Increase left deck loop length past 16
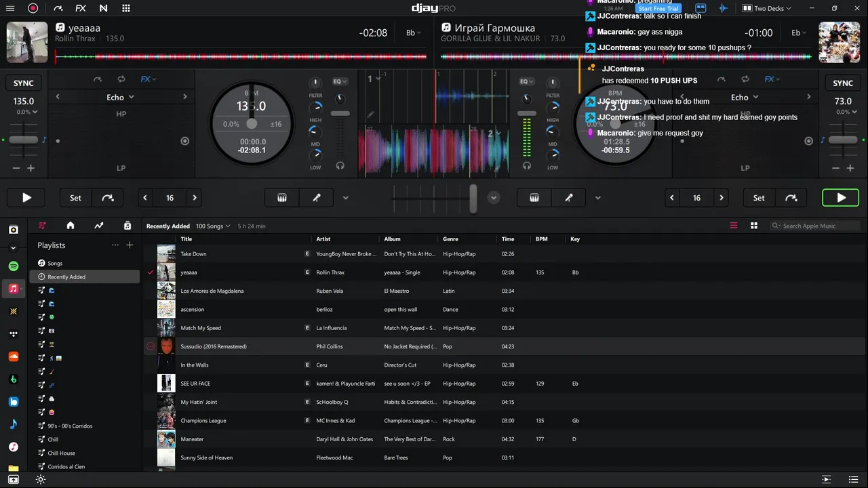Screen dimensions: 868x488 tap(195, 198)
